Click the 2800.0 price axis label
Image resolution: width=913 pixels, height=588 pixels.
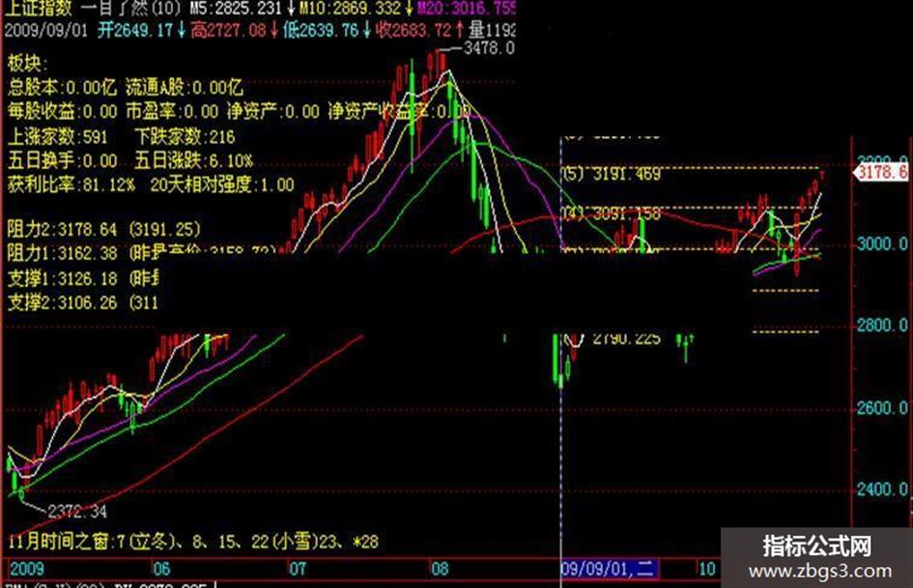(881, 324)
